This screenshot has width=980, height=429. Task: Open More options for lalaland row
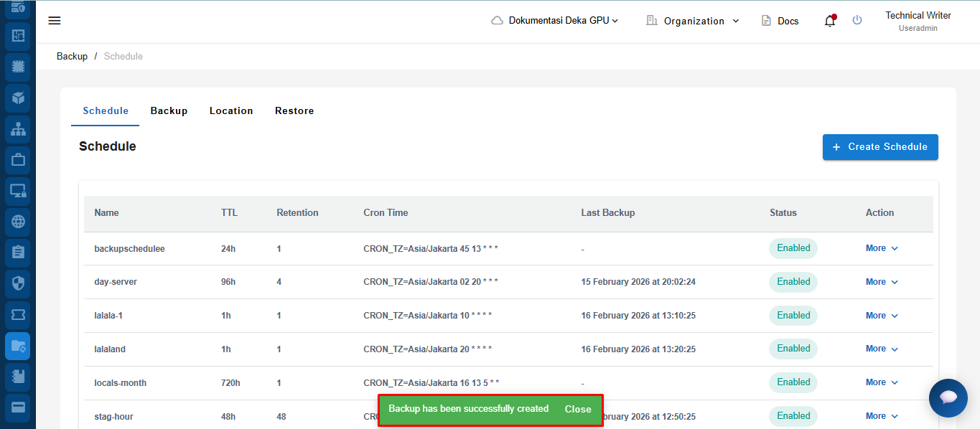point(882,349)
